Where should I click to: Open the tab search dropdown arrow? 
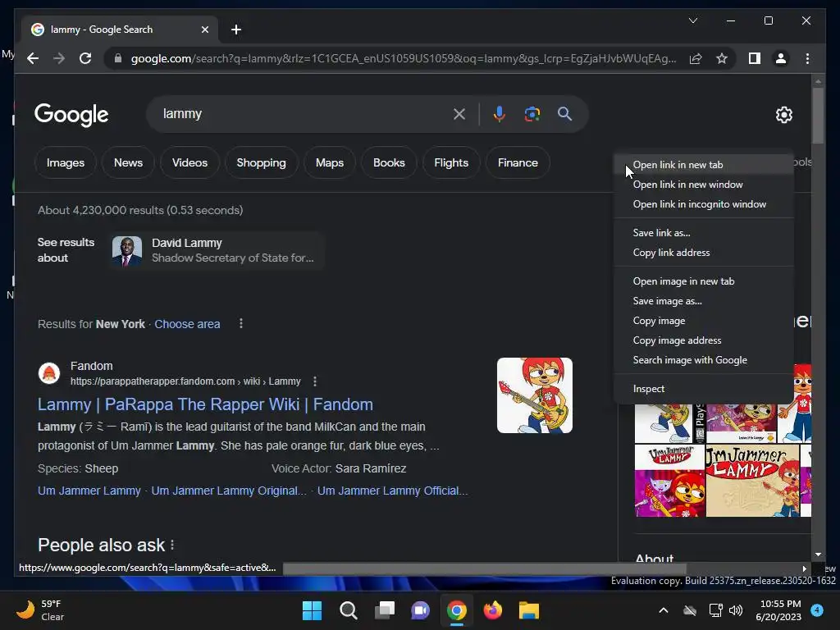[x=692, y=21]
